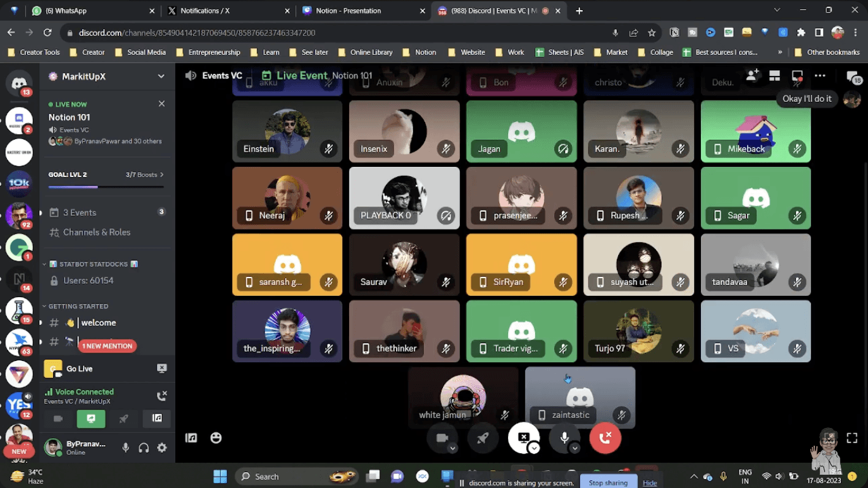Close the Live Now event banner
868x488 pixels.
(161, 104)
